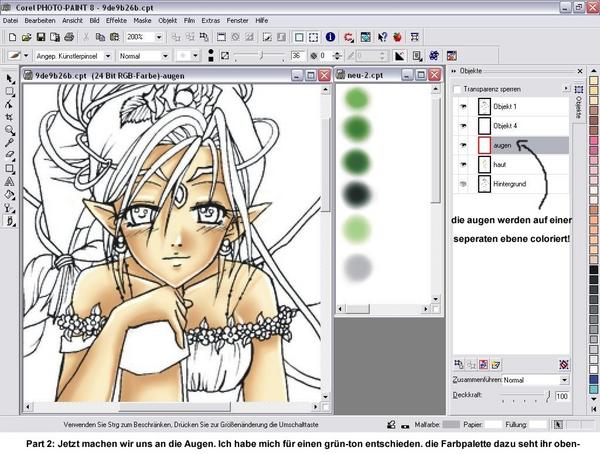Open the Datei menu
The width and height of the screenshot is (600, 454).
pyautogui.click(x=10, y=21)
